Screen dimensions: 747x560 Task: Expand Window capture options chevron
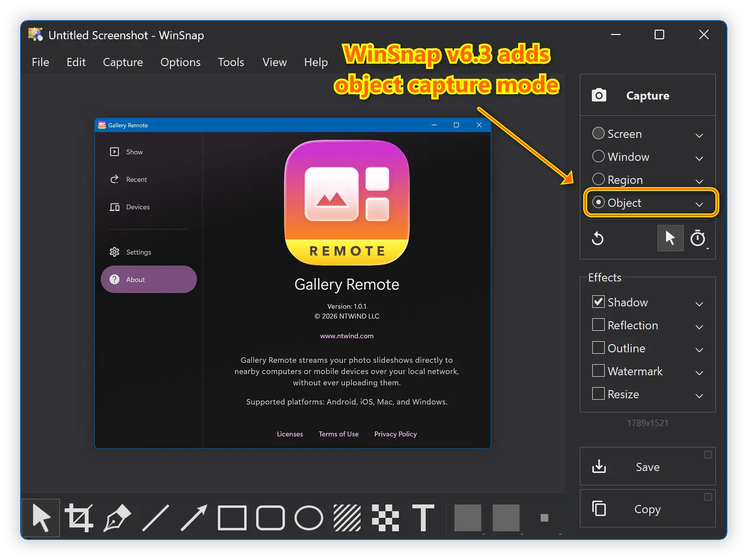699,158
